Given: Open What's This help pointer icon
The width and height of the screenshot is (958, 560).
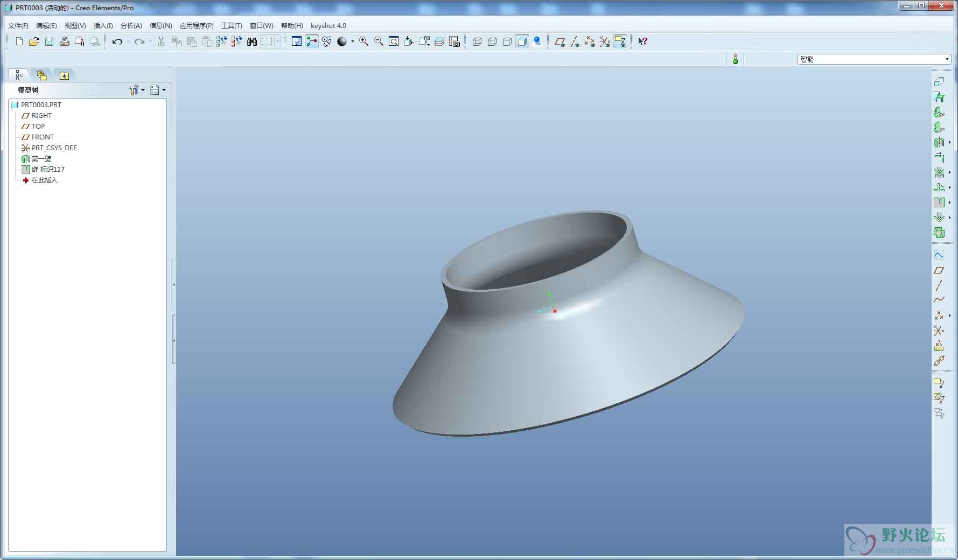Looking at the screenshot, I should click(x=642, y=41).
